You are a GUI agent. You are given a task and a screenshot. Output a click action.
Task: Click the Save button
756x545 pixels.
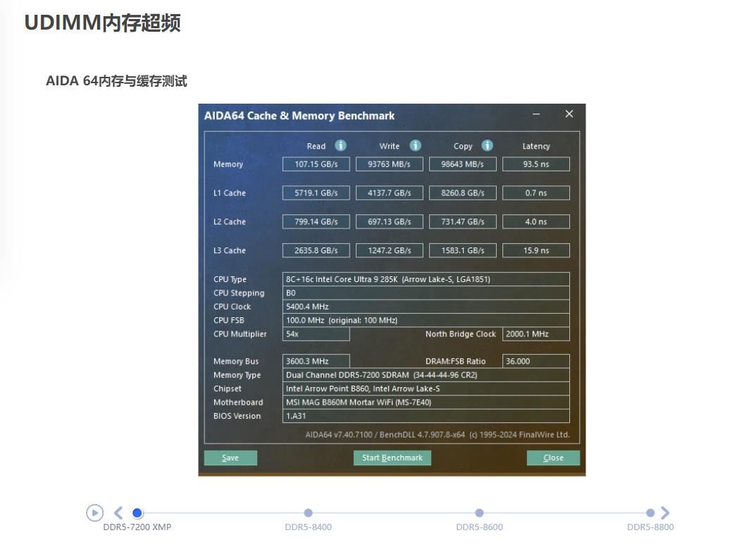230,458
